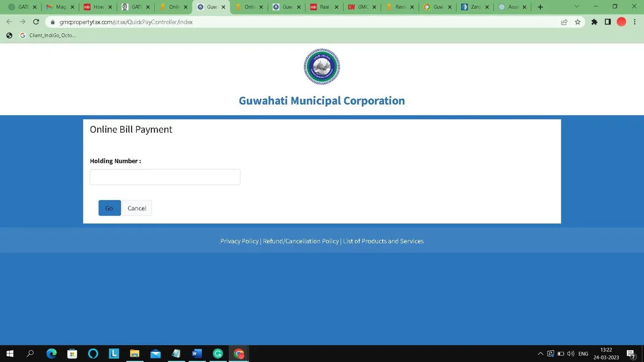The image size is (644, 362).
Task: Reload the page with the refresh icon
Action: point(36,22)
